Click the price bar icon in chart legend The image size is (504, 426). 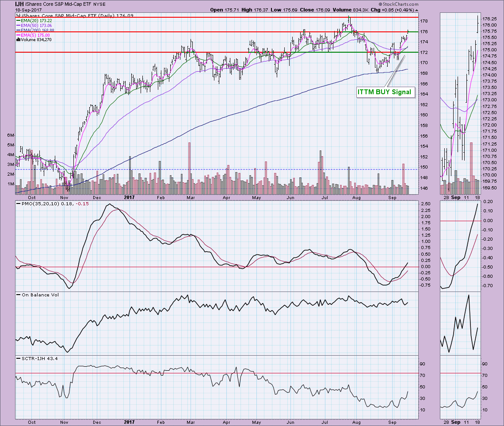[x=18, y=15]
